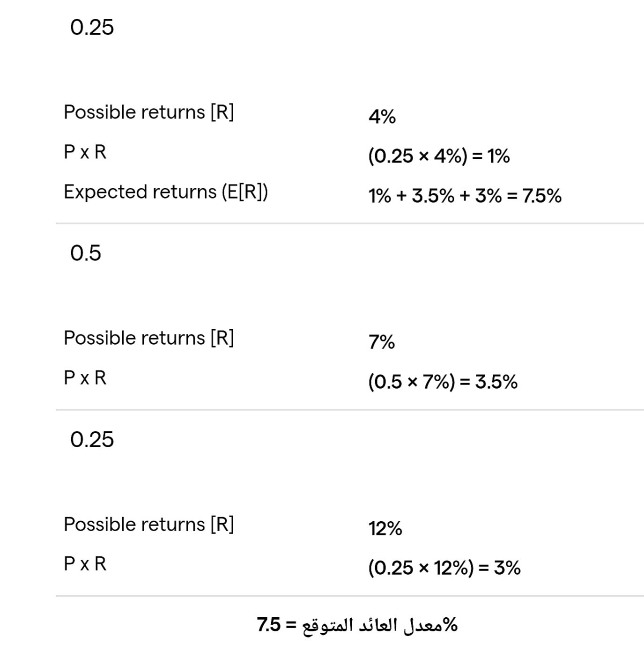
Task: Select the Possible returns [R] label beside 12%
Action: coord(148,524)
